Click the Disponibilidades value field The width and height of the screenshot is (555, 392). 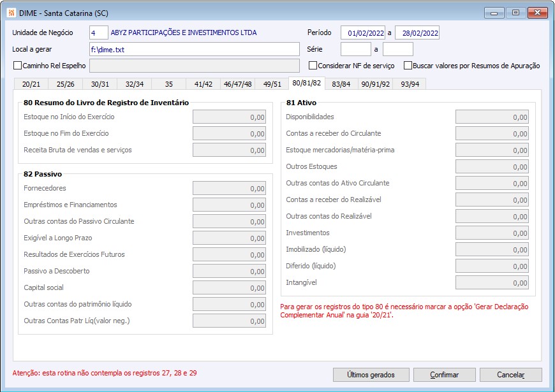[492, 117]
